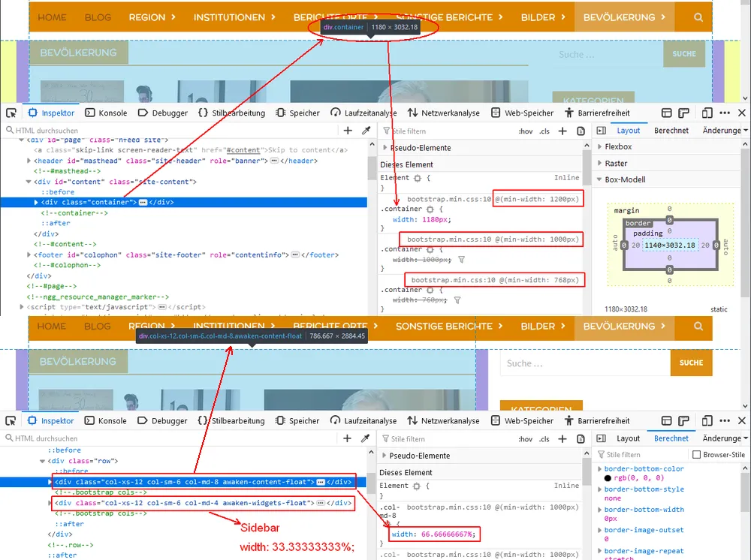Open Netzwerkanalyse tab in upper DevTools
Image resolution: width=751 pixels, height=560 pixels.
[444, 113]
